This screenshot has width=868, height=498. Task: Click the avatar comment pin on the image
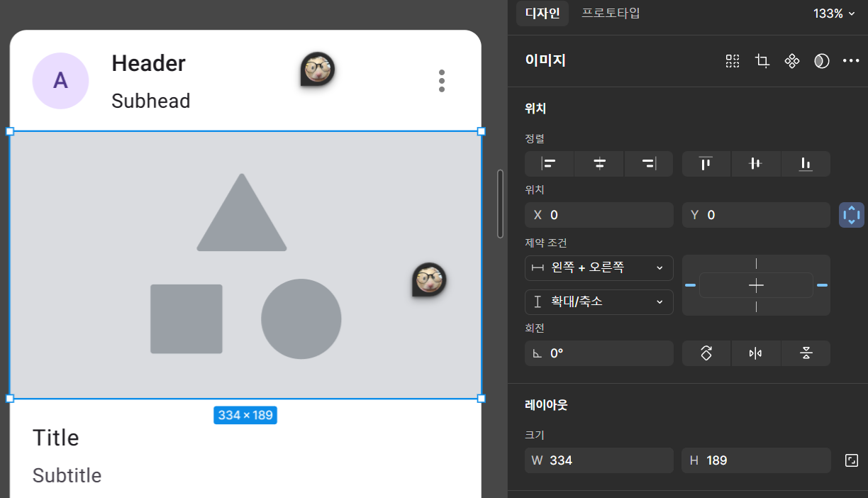coord(429,280)
